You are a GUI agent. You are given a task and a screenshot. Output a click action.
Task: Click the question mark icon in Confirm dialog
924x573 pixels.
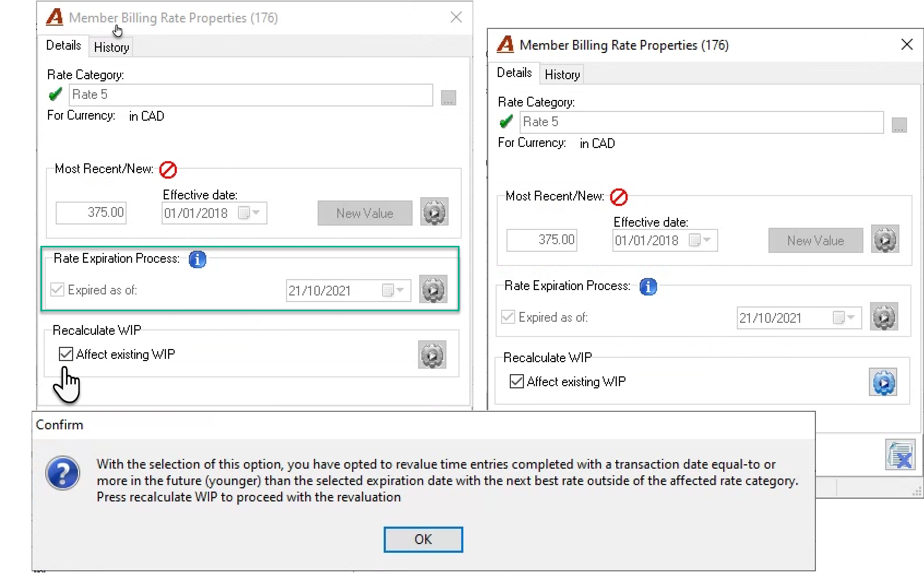(x=63, y=473)
